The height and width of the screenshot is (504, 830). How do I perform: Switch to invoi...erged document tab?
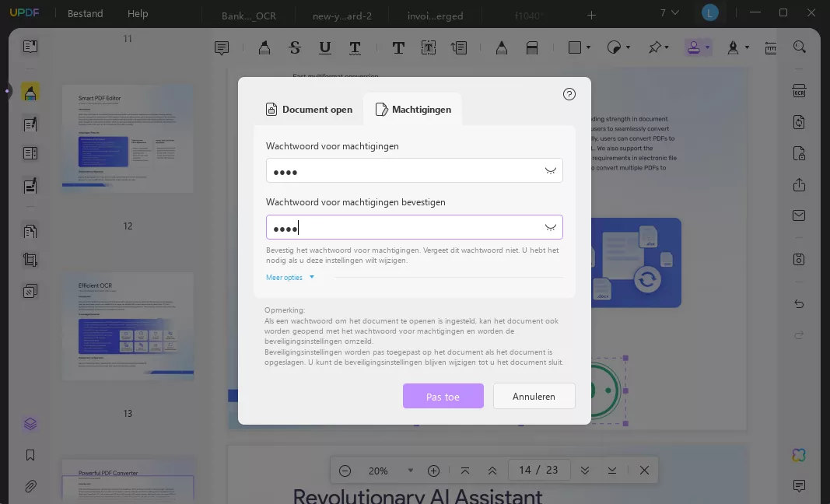[x=435, y=16]
